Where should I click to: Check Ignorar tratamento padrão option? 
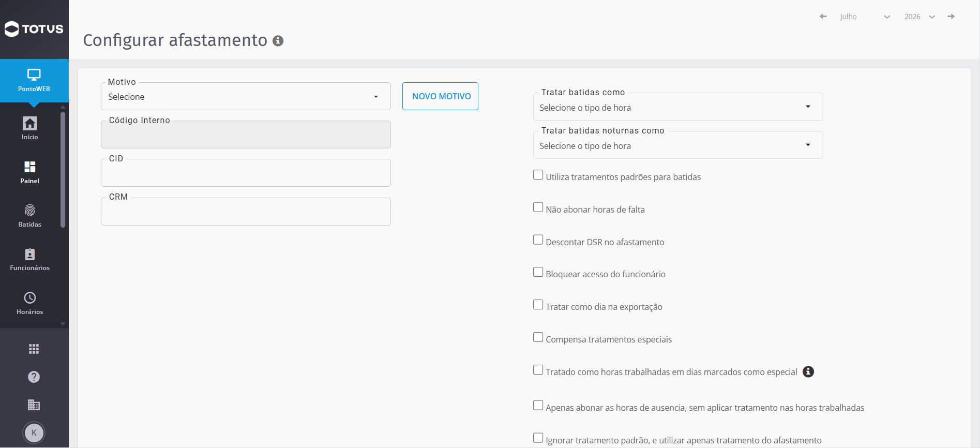pyautogui.click(x=538, y=438)
